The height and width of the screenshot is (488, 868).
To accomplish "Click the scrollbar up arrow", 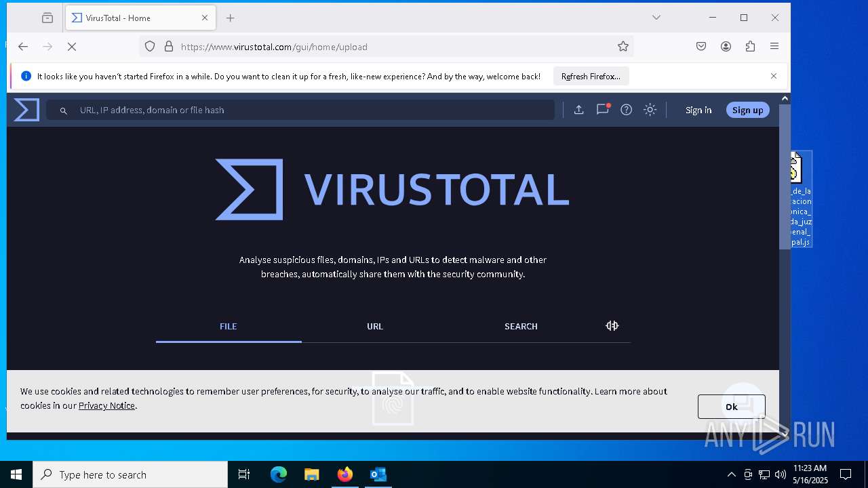I will pyautogui.click(x=785, y=98).
